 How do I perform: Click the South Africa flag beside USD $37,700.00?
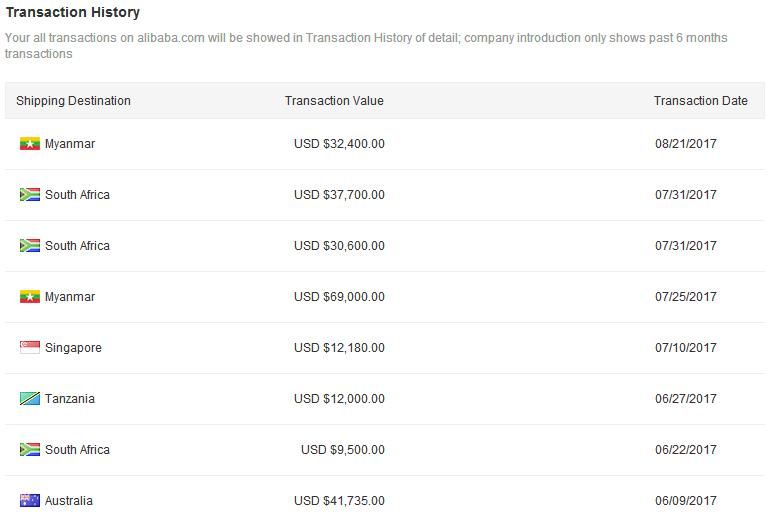point(30,195)
